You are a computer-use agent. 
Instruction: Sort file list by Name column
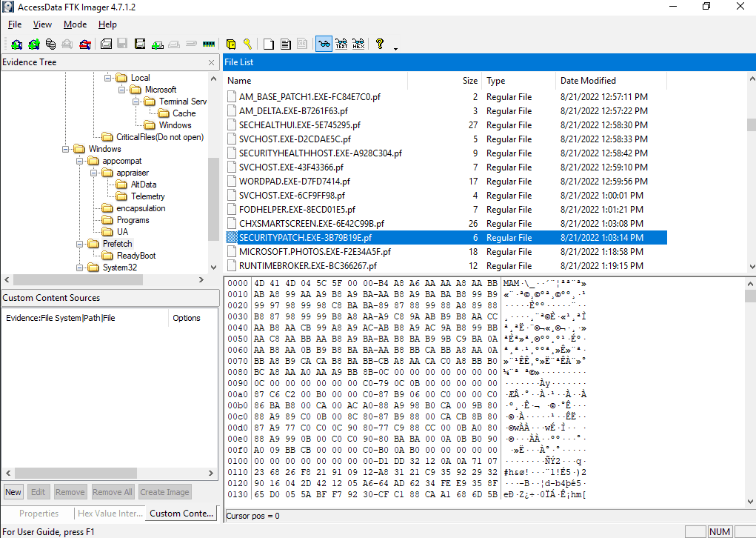point(316,81)
